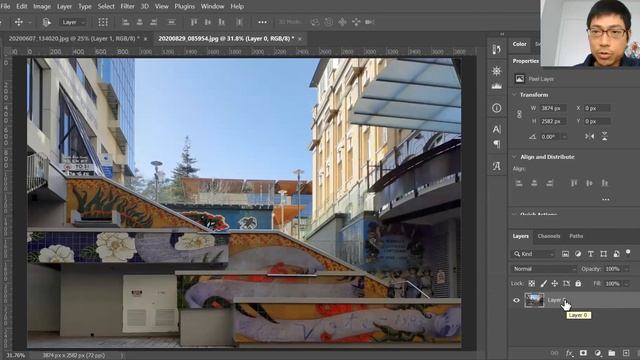Toggle the width-height link chain icon
Viewport: 640px width, 360px height.
coord(519,114)
